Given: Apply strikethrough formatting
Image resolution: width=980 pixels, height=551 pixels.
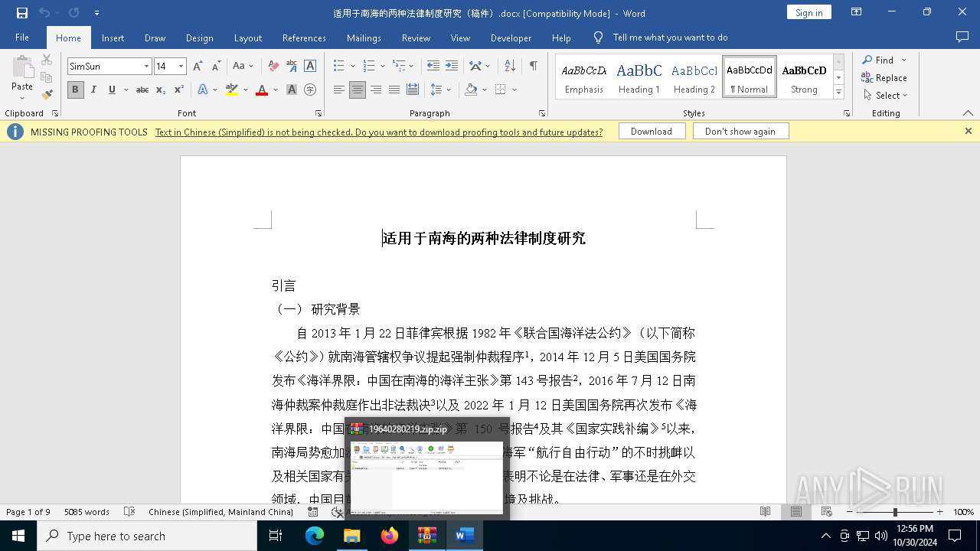Looking at the screenshot, I should click(142, 90).
